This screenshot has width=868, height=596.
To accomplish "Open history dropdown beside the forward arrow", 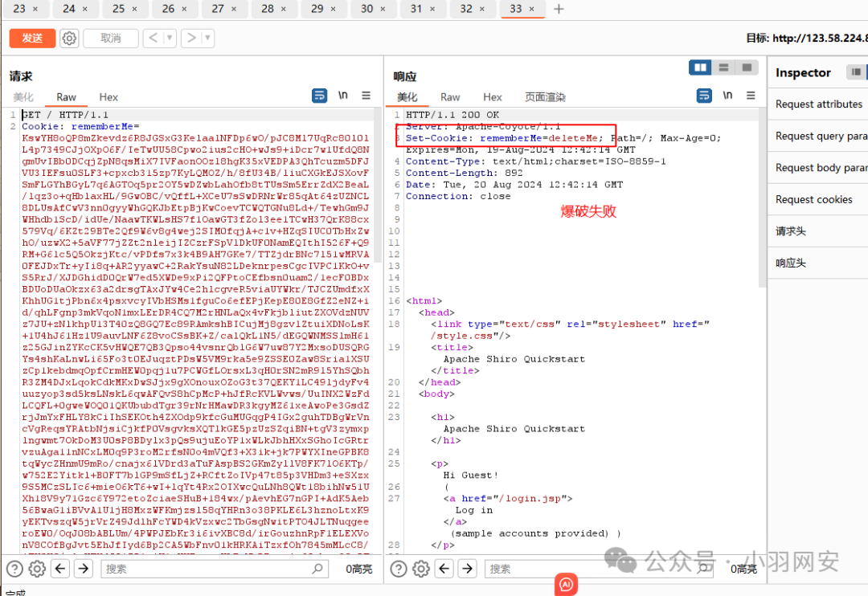I will coord(208,39).
